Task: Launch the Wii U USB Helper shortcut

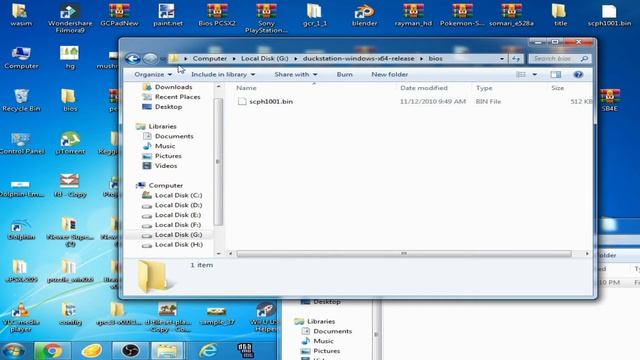Action: tap(266, 318)
